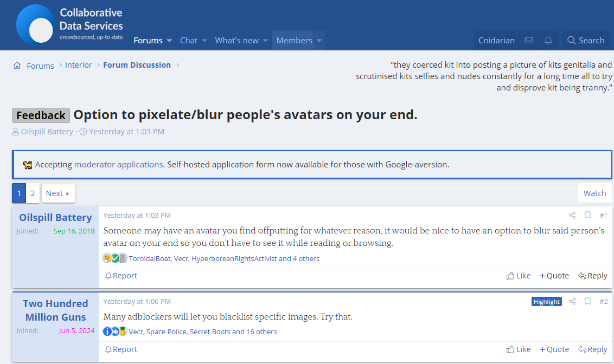
Task: Click post timestamp Yesterday at 1:06 PM
Action: pos(137,302)
